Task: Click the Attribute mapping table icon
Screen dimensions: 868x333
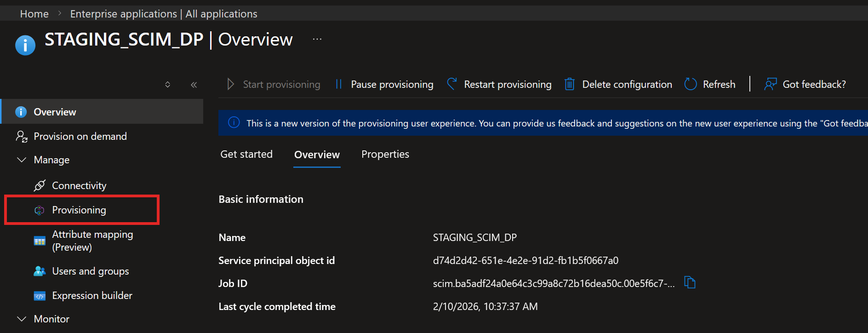Action: click(x=40, y=241)
